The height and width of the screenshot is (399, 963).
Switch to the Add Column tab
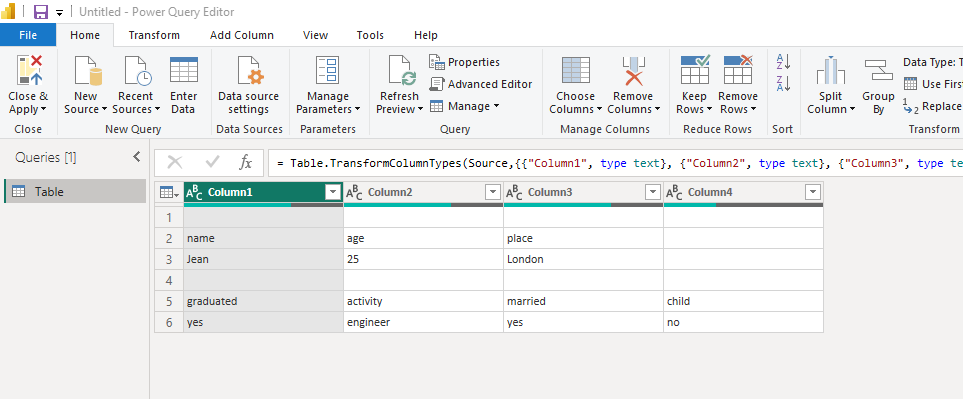[242, 35]
